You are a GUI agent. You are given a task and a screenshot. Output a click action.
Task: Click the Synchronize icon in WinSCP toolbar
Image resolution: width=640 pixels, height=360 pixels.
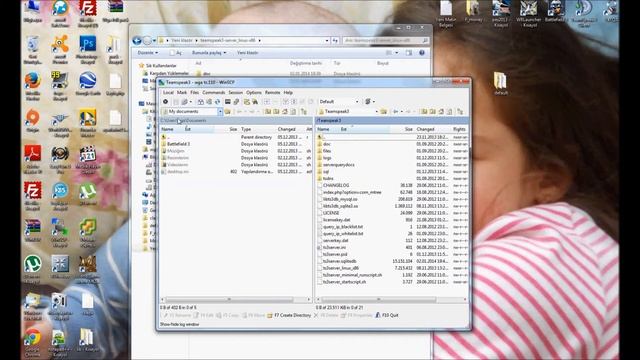click(218, 102)
